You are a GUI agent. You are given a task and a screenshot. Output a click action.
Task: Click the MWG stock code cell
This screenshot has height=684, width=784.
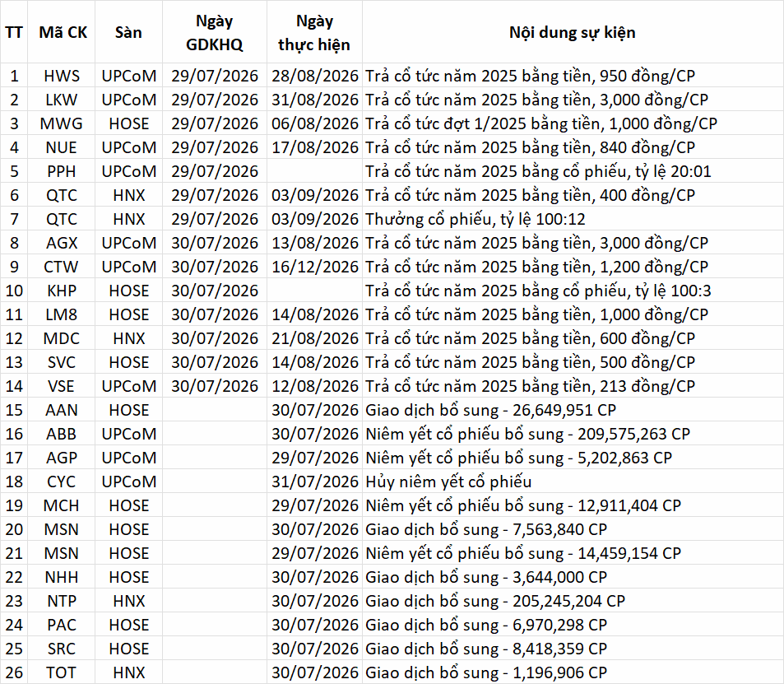click(x=62, y=123)
